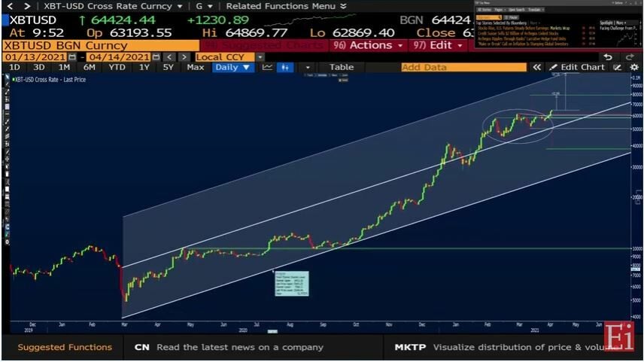Open Spotlight More in news window

coord(612,23)
